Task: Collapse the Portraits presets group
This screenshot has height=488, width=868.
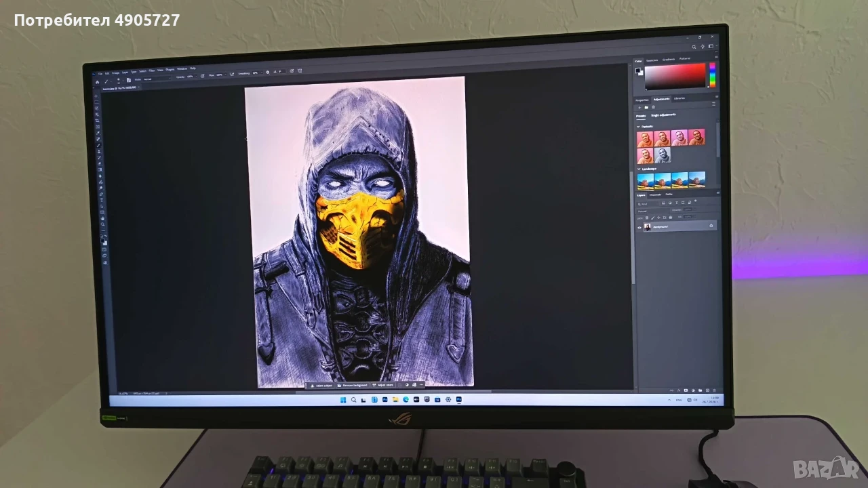Action: coord(638,127)
